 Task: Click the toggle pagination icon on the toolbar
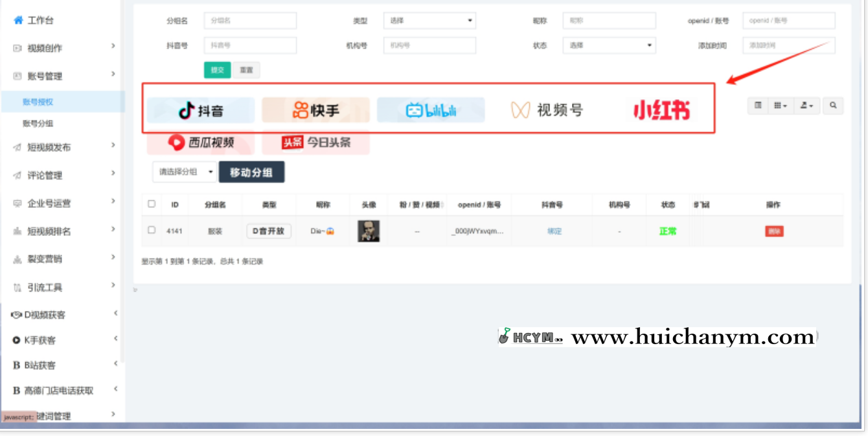click(758, 105)
